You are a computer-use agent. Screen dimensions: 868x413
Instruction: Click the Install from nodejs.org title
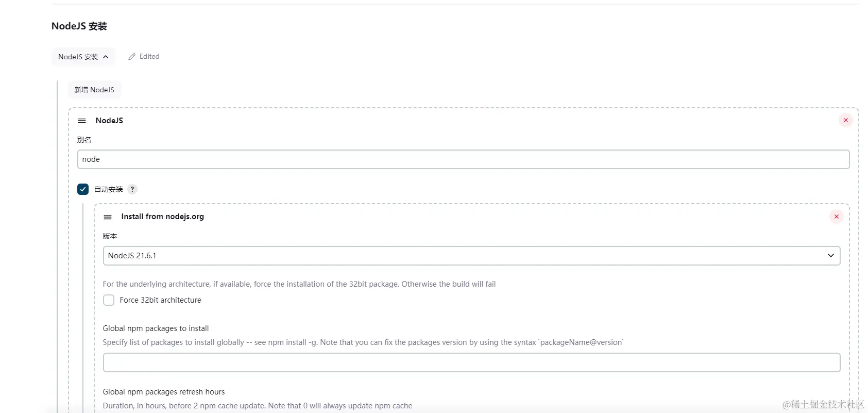(x=163, y=217)
